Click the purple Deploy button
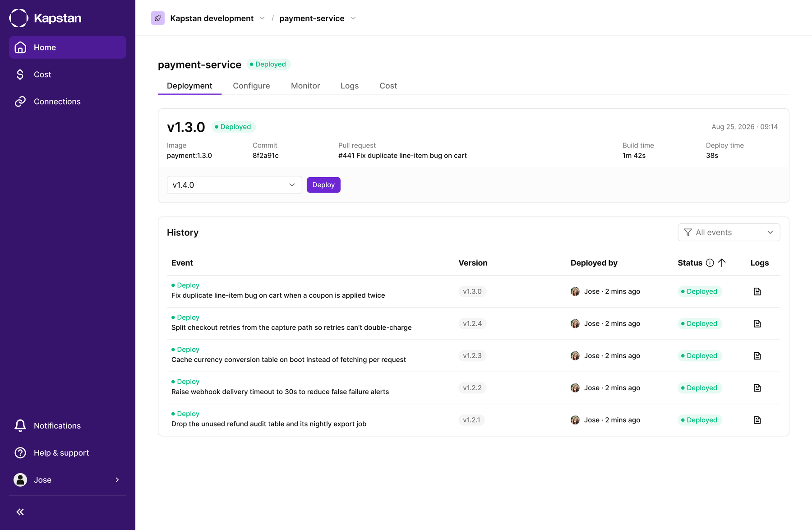 point(323,185)
